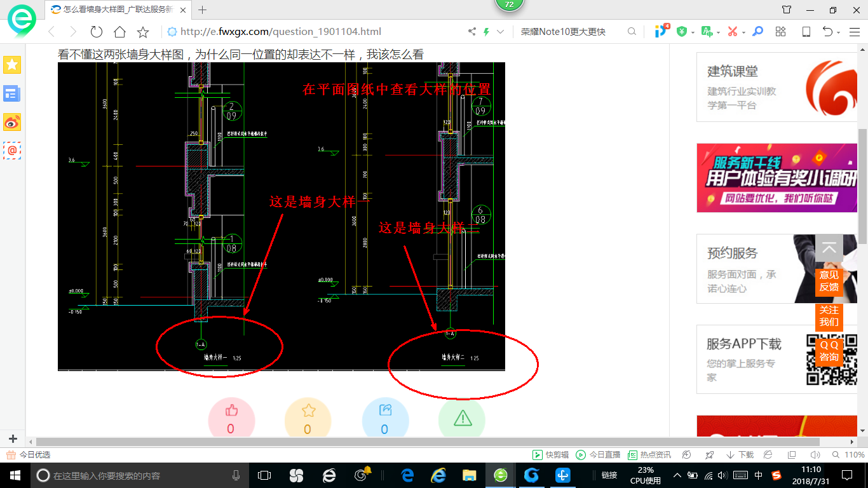Toggle the green lightning speed mode icon
The width and height of the screenshot is (868, 488).
pos(487,32)
